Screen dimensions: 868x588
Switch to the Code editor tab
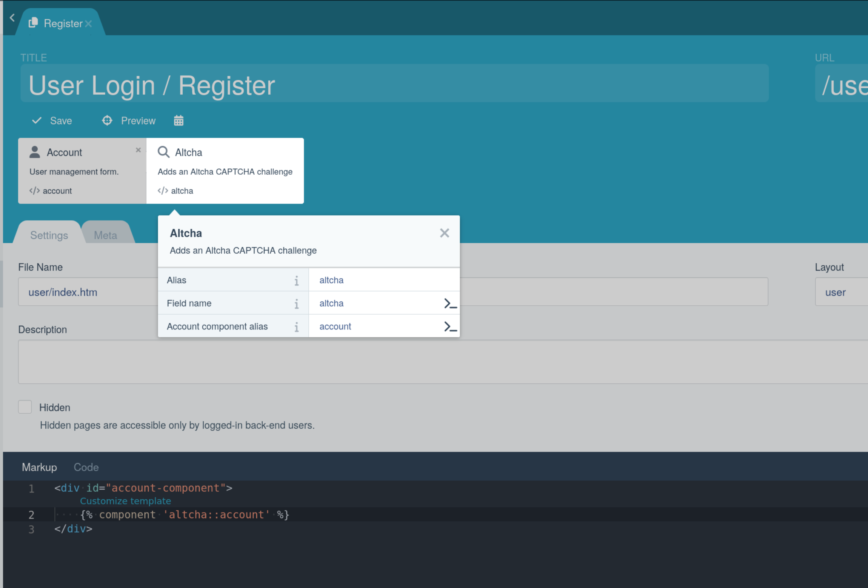pos(86,467)
